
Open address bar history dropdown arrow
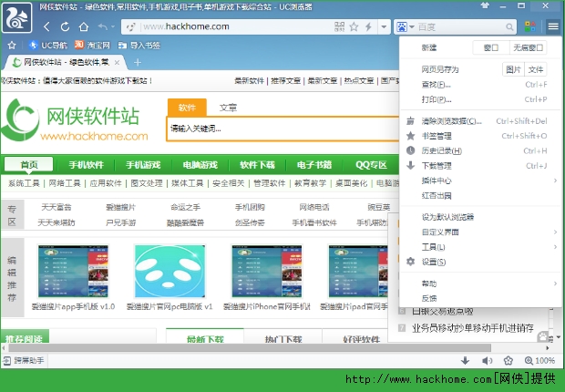tap(384, 26)
